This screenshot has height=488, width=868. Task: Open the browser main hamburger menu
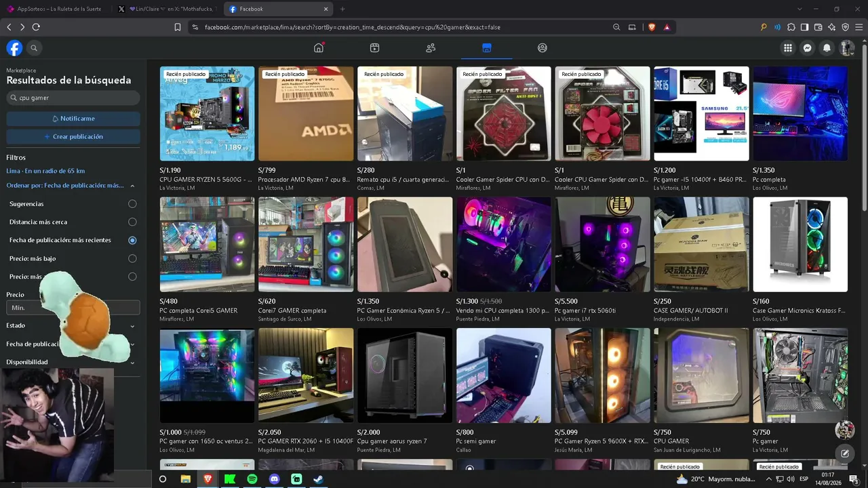click(859, 27)
